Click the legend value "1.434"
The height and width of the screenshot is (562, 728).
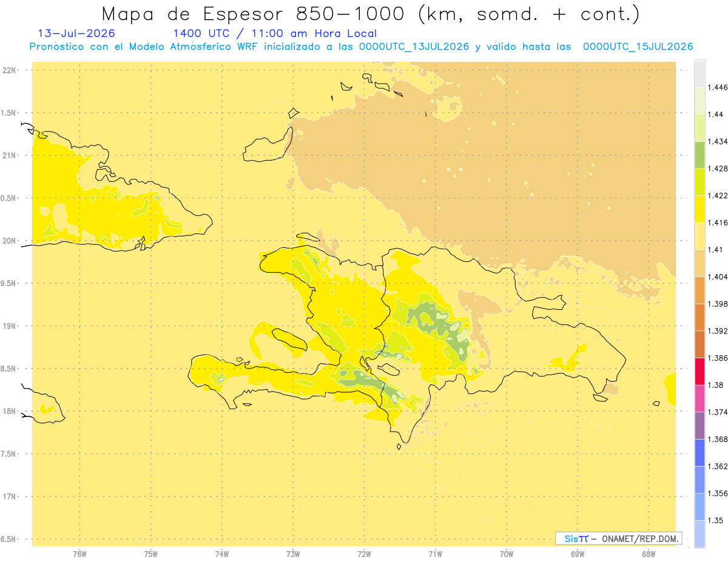[718, 141]
